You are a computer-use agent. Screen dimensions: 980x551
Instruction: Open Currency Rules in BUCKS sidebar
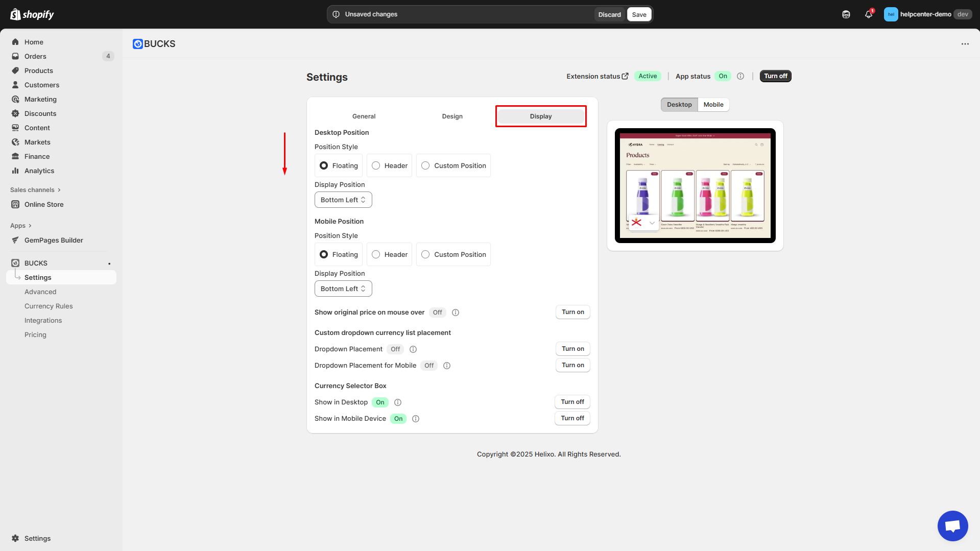pyautogui.click(x=49, y=306)
